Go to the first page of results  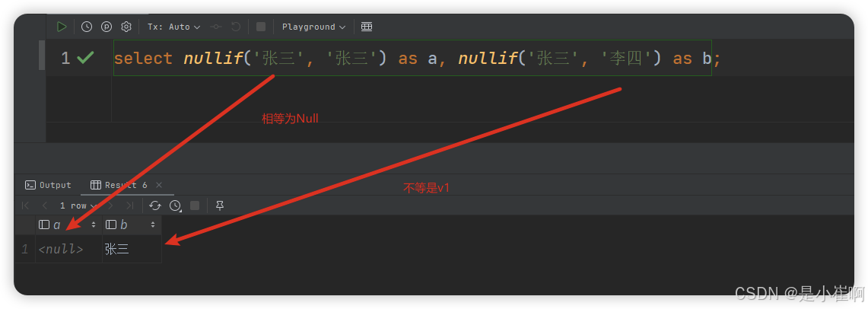click(x=25, y=205)
